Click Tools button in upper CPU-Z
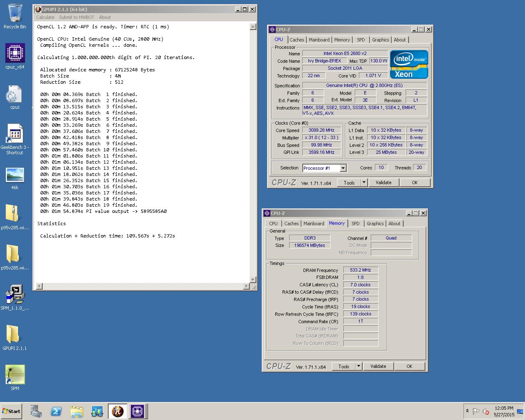Screen dimensions: 525x420 349,183
